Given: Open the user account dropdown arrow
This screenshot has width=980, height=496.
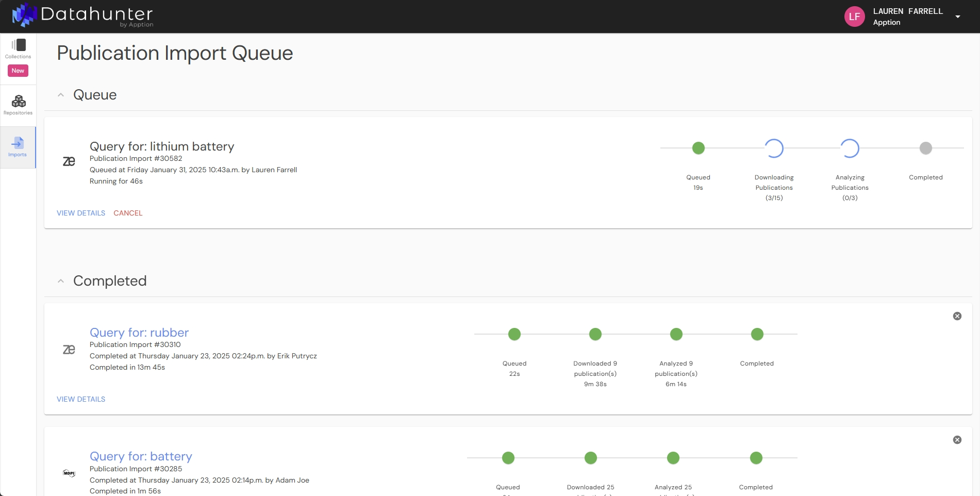Looking at the screenshot, I should (x=957, y=16).
